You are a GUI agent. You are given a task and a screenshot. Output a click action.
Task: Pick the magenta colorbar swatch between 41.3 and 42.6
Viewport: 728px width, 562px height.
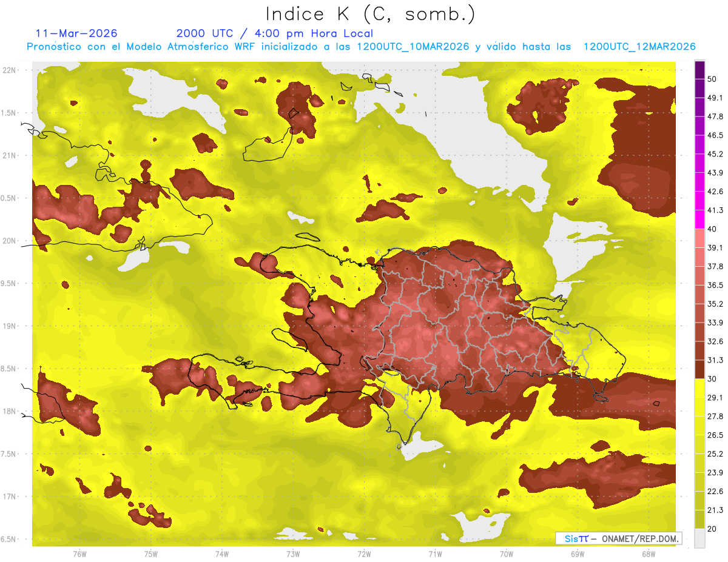click(699, 201)
